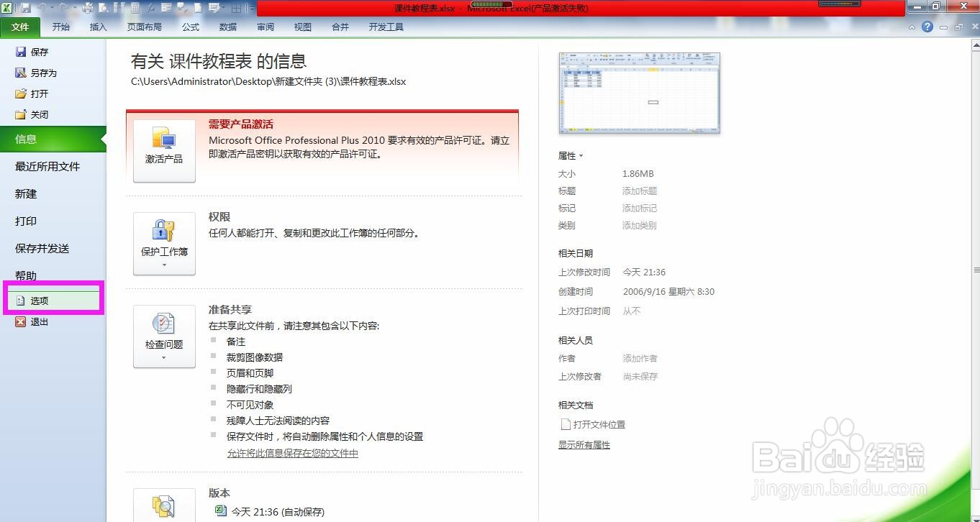The width and height of the screenshot is (980, 522).
Task: Click the 退出 (Exit) sidebar icon
Action: (x=22, y=321)
